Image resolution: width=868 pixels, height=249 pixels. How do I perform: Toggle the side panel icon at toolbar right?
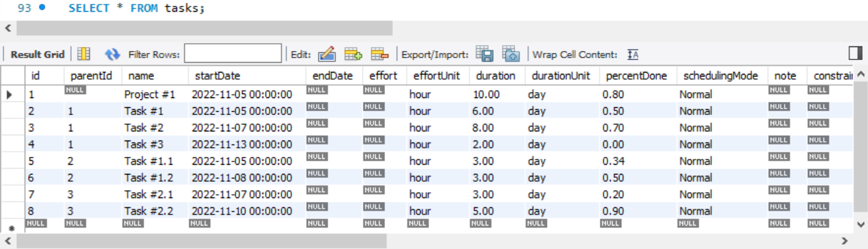(856, 53)
